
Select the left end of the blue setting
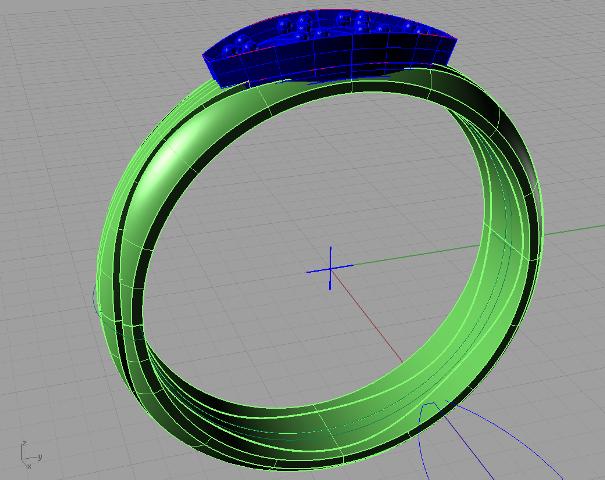click(x=216, y=58)
